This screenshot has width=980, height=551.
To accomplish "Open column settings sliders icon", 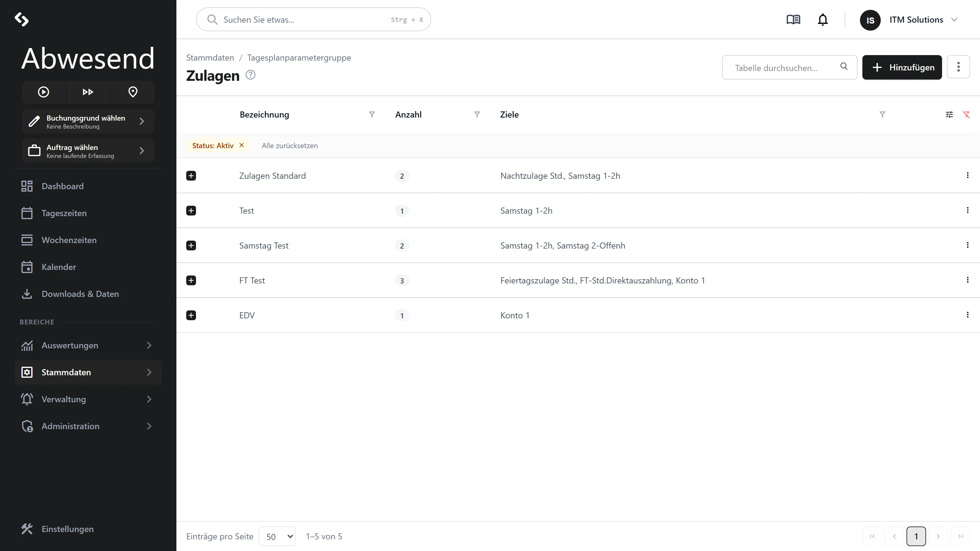I will (x=949, y=114).
